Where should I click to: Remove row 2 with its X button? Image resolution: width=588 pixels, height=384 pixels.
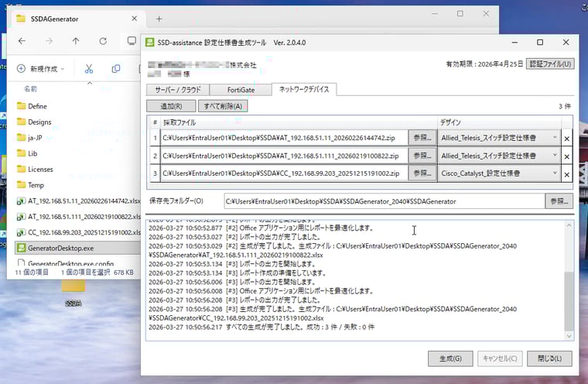click(566, 156)
